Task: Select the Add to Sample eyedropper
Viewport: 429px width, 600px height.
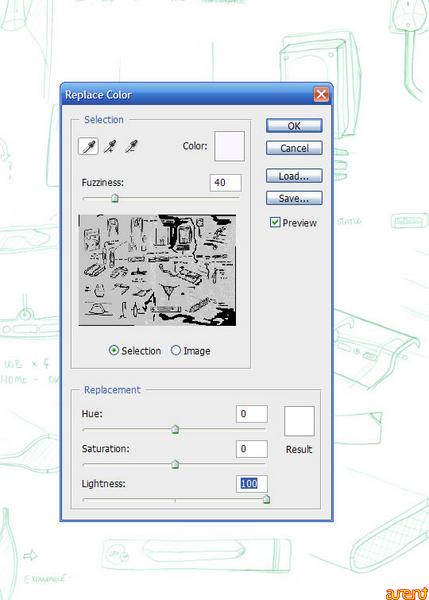Action: click(110, 146)
